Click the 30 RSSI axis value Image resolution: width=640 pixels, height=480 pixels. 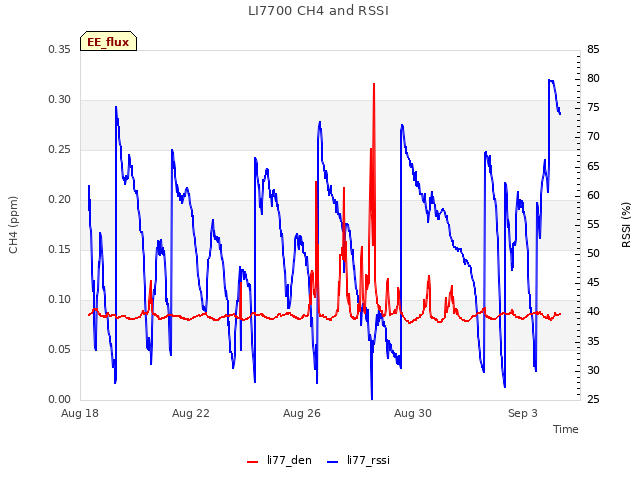point(593,370)
